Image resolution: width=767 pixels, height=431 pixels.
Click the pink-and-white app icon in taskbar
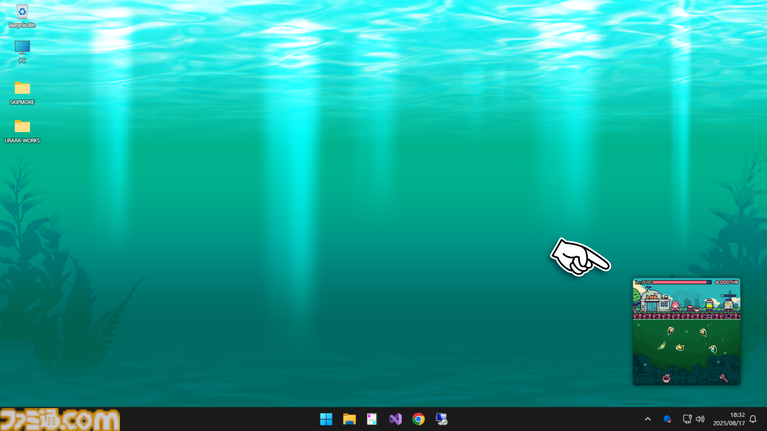(x=372, y=419)
